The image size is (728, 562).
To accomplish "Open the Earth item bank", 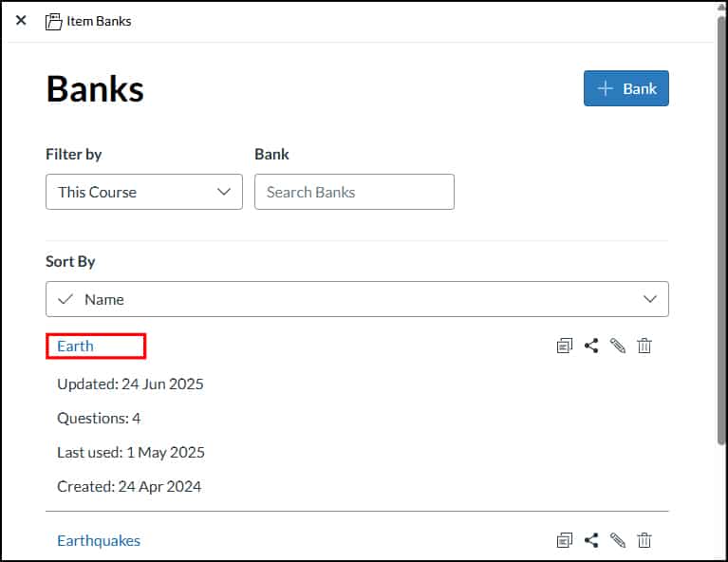I will tap(76, 347).
